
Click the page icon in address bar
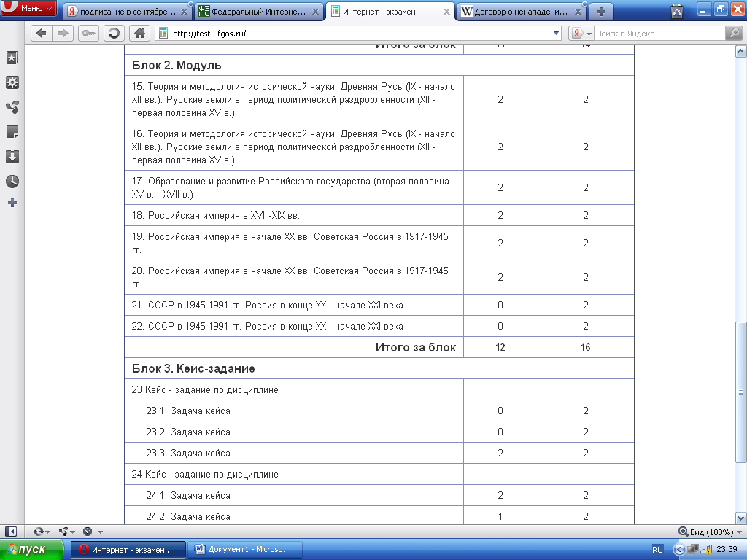click(163, 34)
